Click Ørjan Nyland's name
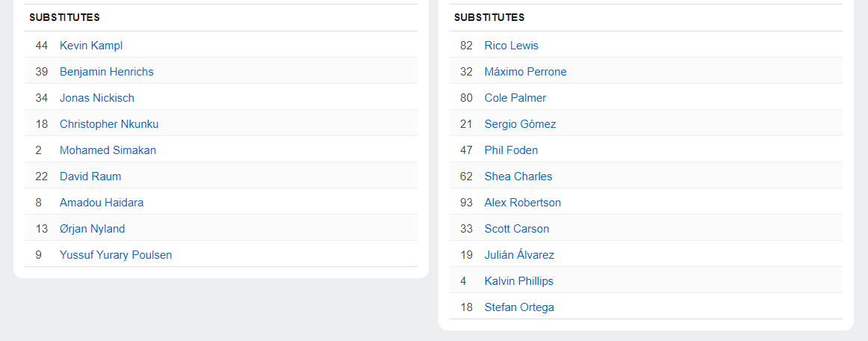Viewport: 868px width, 341px height. pyautogui.click(x=92, y=229)
